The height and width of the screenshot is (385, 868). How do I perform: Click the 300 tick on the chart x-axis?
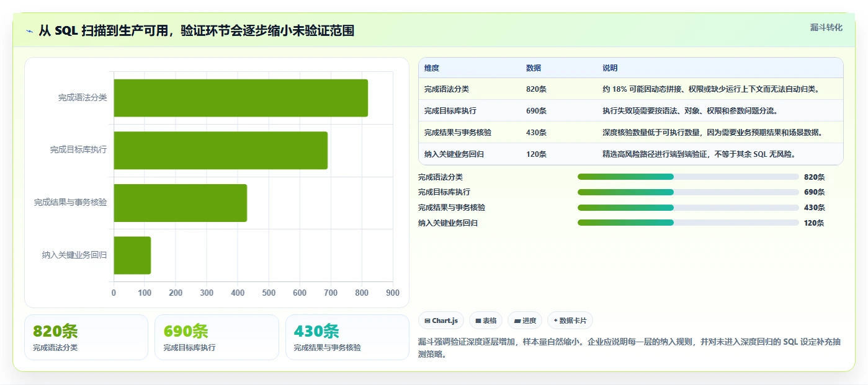[x=207, y=293]
